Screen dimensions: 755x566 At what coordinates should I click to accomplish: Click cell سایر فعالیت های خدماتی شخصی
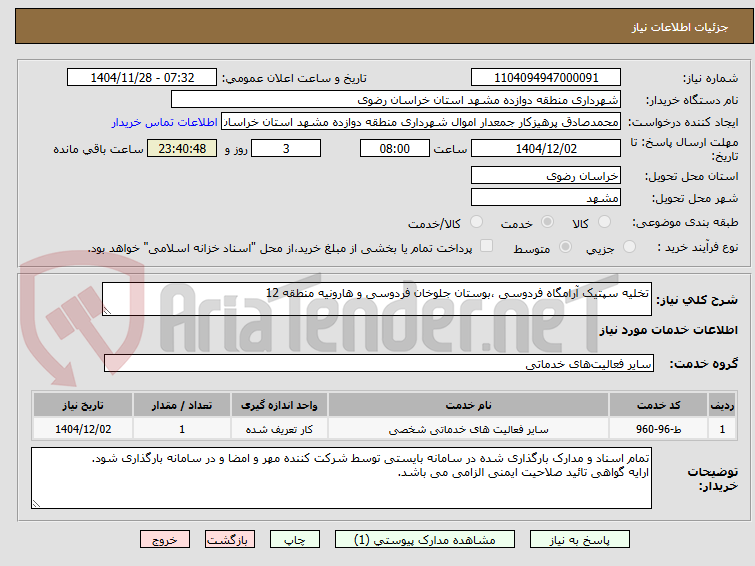pyautogui.click(x=469, y=429)
